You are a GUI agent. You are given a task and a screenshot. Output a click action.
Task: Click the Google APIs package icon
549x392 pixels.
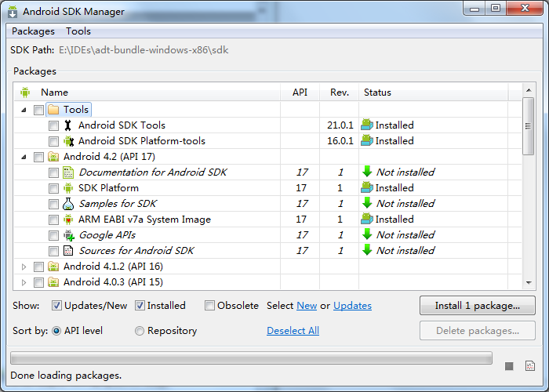68,235
